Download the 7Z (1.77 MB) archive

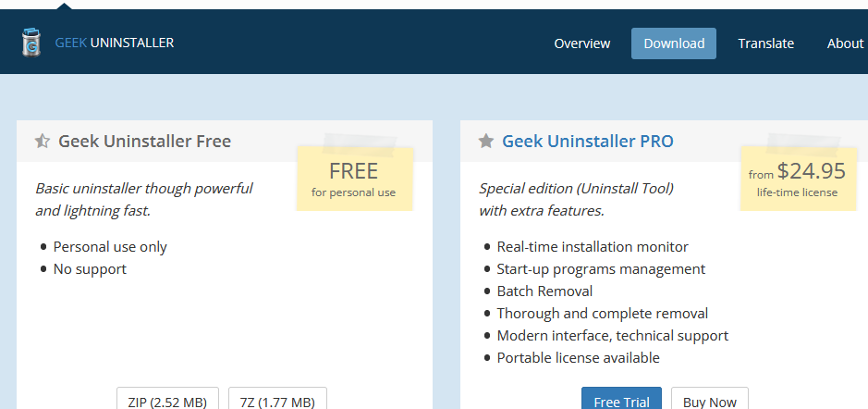pos(278,401)
